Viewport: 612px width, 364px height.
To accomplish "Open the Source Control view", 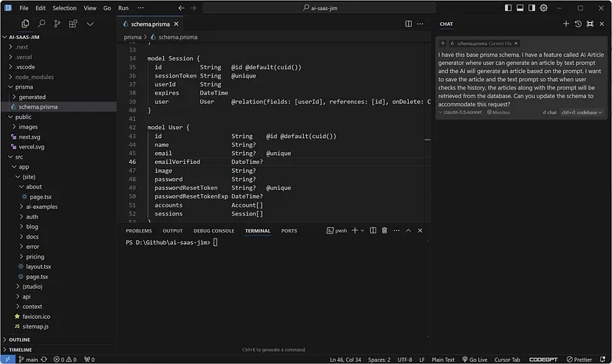I will 58,24.
